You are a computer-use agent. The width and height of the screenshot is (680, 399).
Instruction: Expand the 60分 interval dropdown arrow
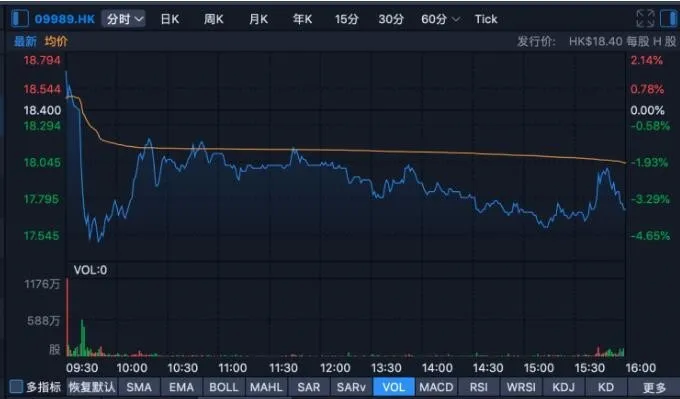(x=456, y=19)
